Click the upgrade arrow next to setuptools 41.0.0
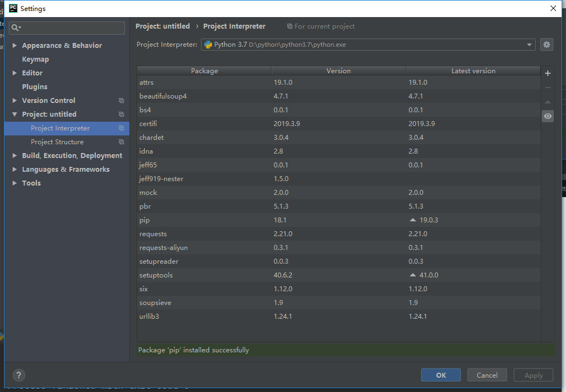Image resolution: width=566 pixels, height=392 pixels. [x=412, y=275]
